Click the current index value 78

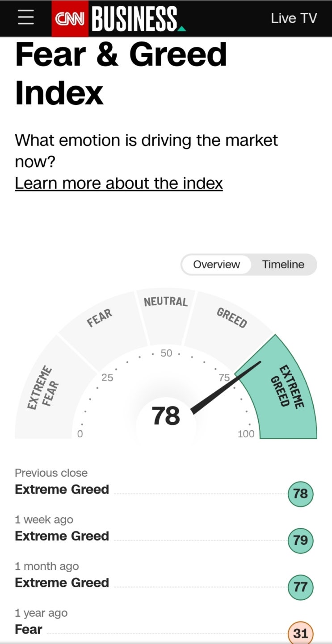coord(166,416)
